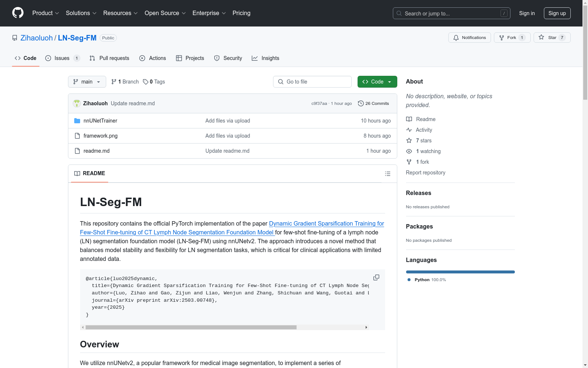
Task: Open the green Code dropdown
Action: (x=377, y=82)
